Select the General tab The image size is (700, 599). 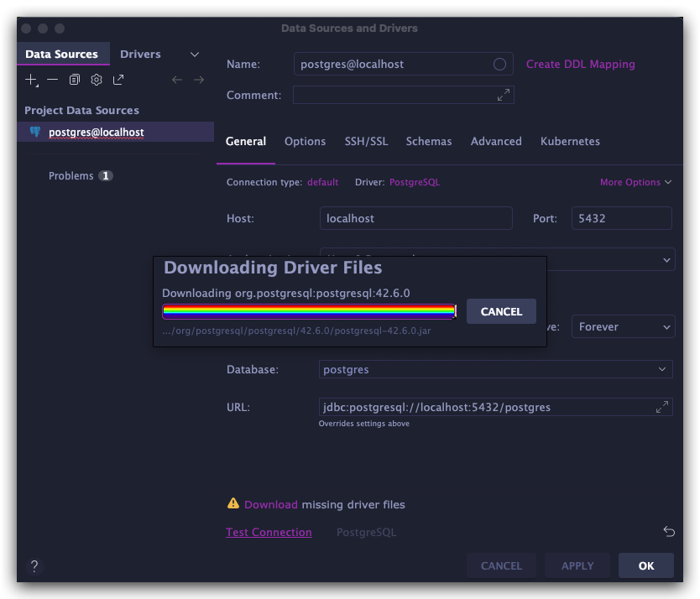[x=246, y=142]
